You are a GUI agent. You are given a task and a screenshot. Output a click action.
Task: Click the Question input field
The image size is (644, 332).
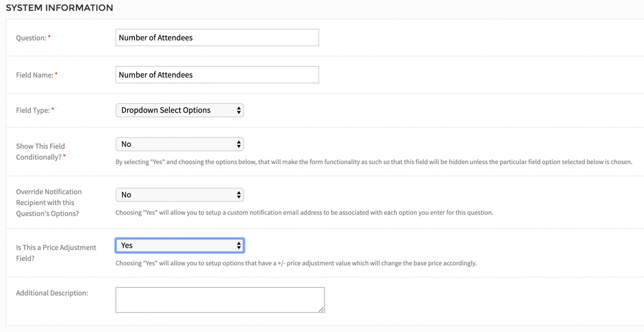click(x=217, y=38)
